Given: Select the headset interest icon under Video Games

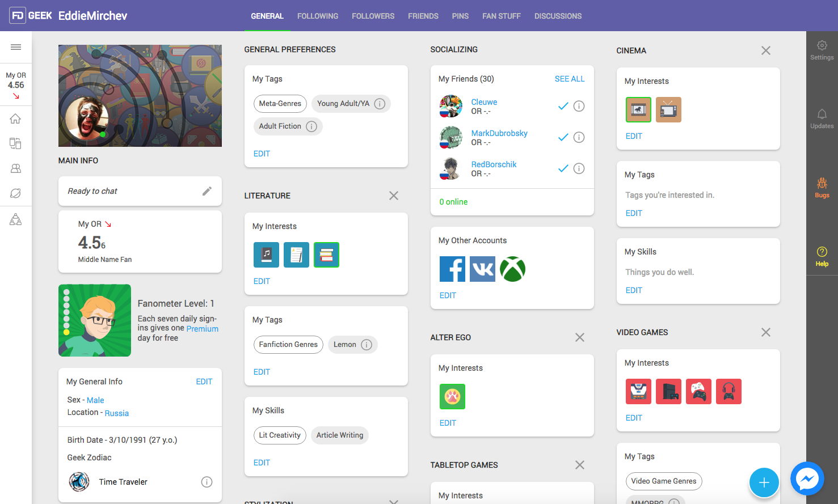Looking at the screenshot, I should [728, 391].
